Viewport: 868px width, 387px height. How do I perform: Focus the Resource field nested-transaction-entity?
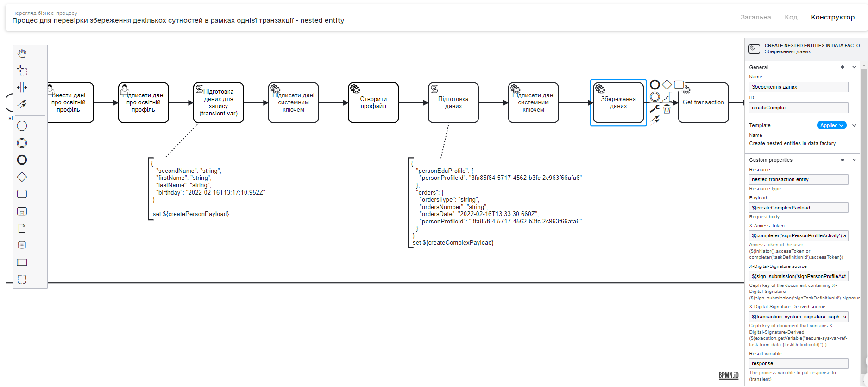(x=799, y=179)
